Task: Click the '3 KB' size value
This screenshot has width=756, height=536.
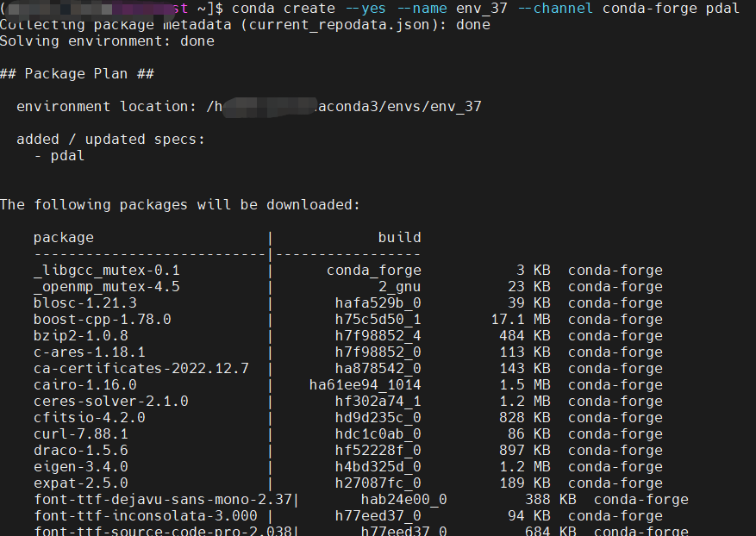Action: tap(534, 271)
